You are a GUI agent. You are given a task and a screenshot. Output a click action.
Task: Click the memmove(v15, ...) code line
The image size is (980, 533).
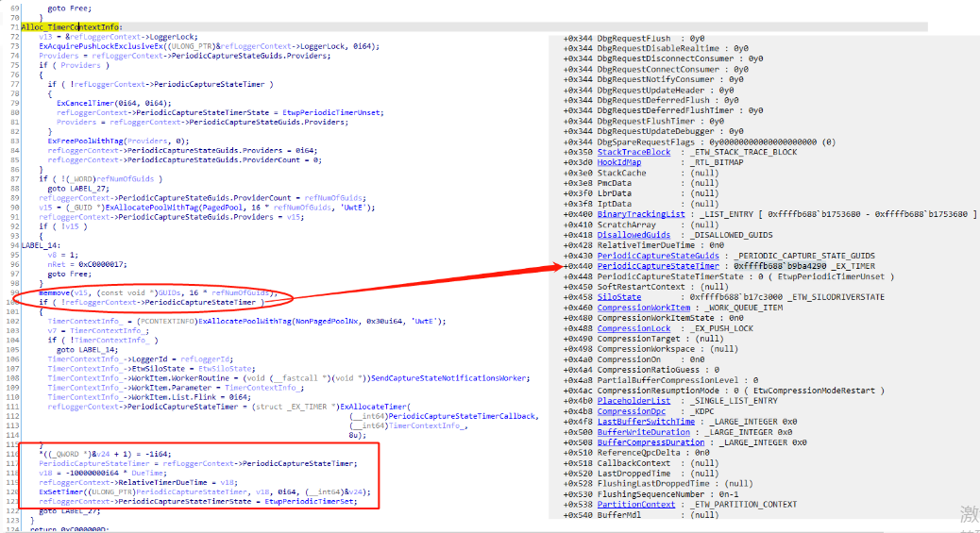158,293
